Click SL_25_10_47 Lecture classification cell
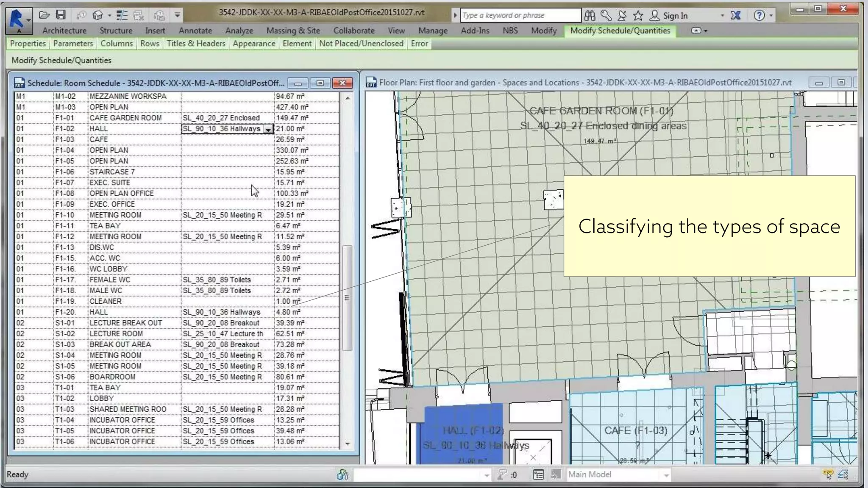The height and width of the screenshot is (488, 868). coord(228,333)
